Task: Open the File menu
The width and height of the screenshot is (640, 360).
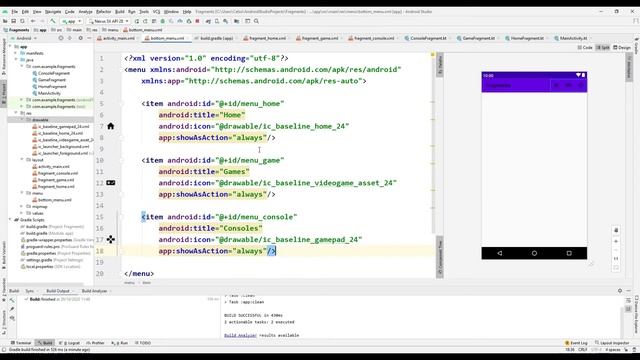Action: 15,12
